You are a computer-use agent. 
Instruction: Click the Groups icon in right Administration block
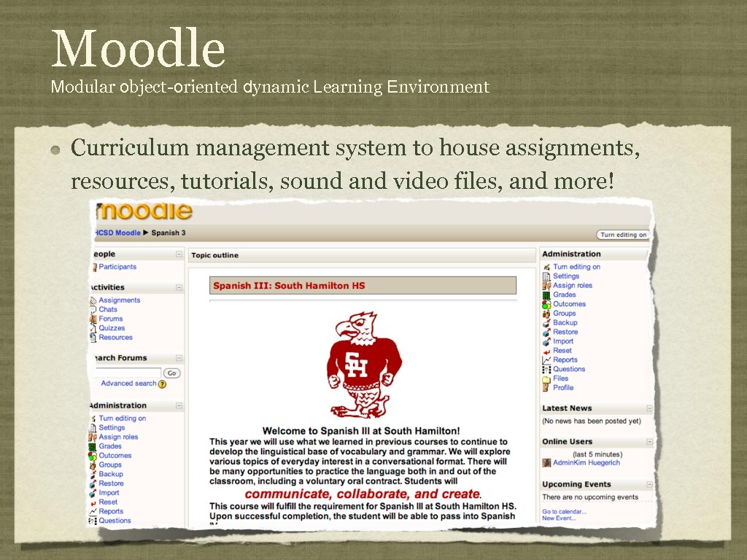[546, 314]
